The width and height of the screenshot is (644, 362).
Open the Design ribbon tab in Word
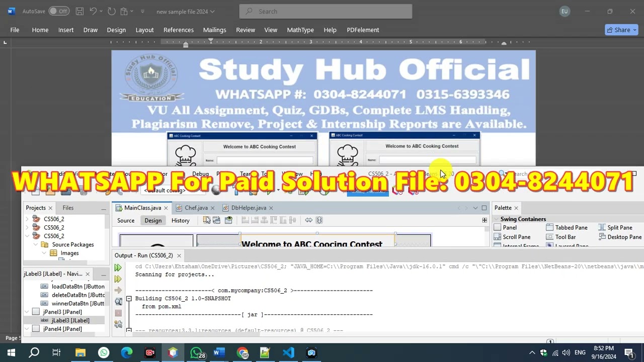point(116,30)
